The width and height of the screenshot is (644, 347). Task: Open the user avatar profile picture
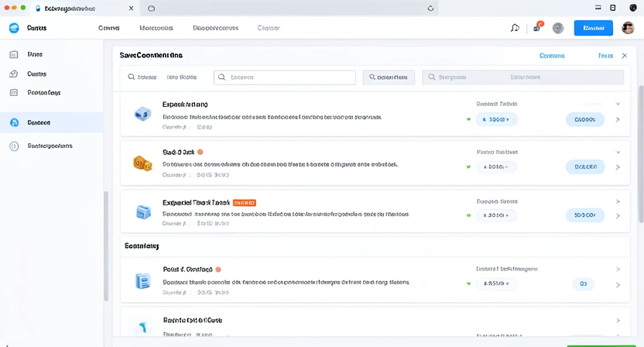[x=628, y=28]
